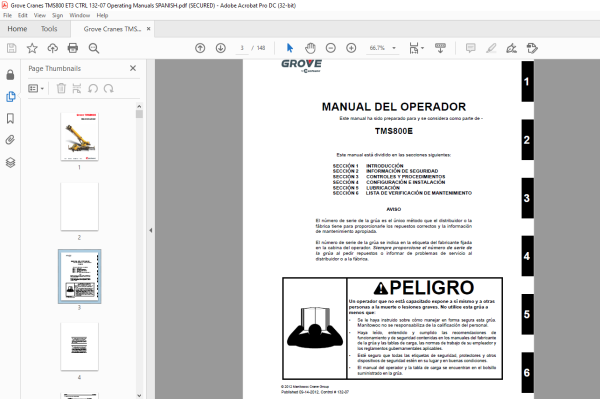Zoom out with the minus icon
600x399 pixels.
(331, 48)
